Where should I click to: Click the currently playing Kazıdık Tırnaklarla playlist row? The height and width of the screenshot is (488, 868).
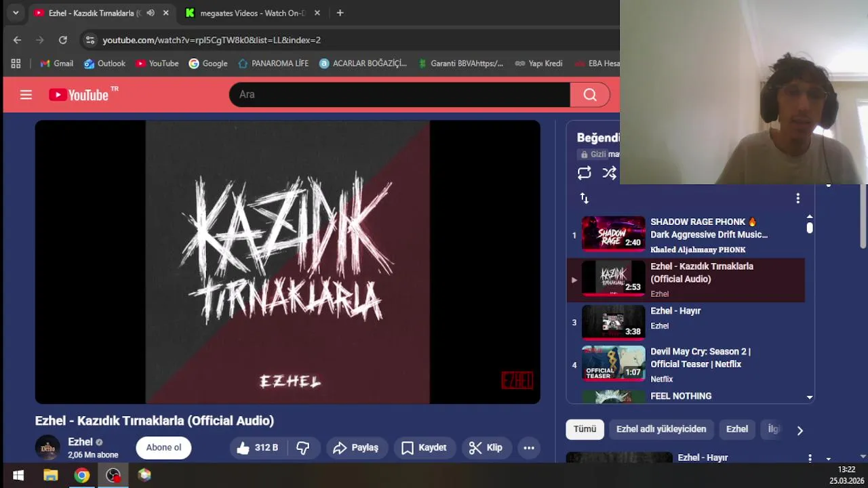[686, 280]
